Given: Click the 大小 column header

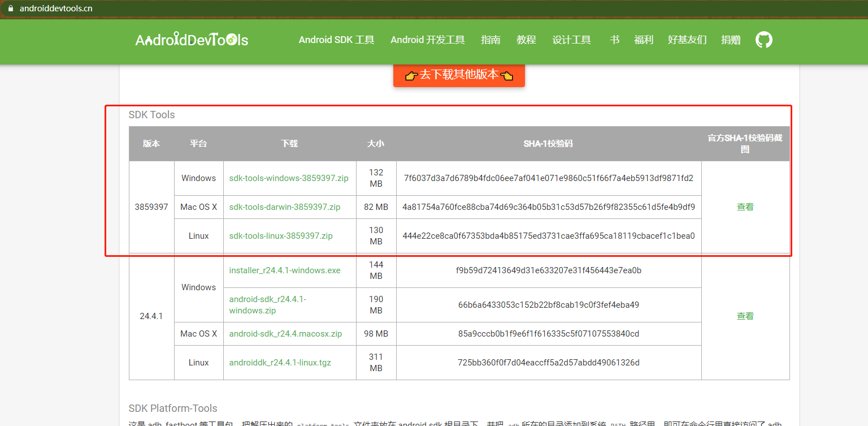Looking at the screenshot, I should click(376, 144).
